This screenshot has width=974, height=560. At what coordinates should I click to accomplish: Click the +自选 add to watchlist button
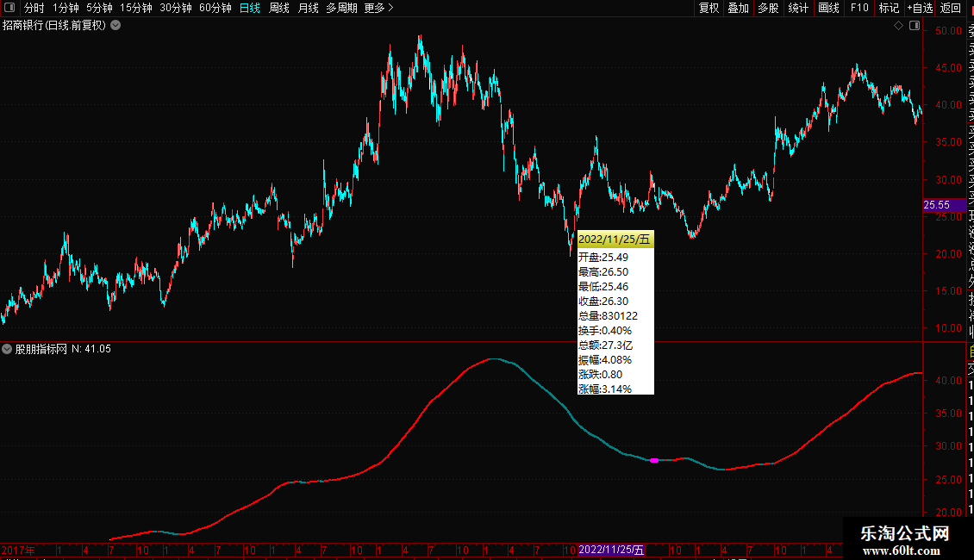pos(920,8)
